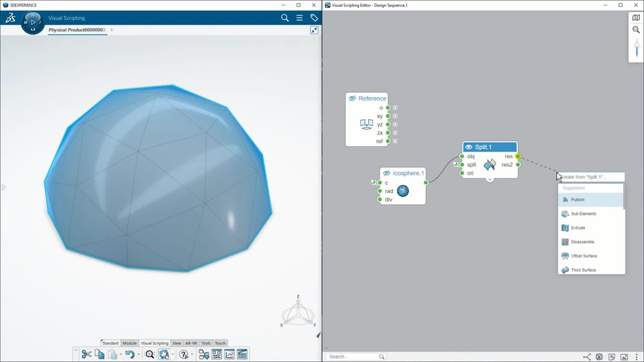Screen dimensions: 644x362
Task: Open the hamburger menu in the top bar
Action: (299, 17)
